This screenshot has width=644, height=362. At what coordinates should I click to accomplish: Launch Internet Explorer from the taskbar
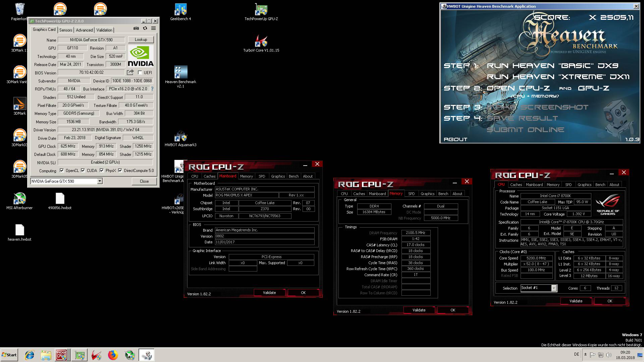30,355
